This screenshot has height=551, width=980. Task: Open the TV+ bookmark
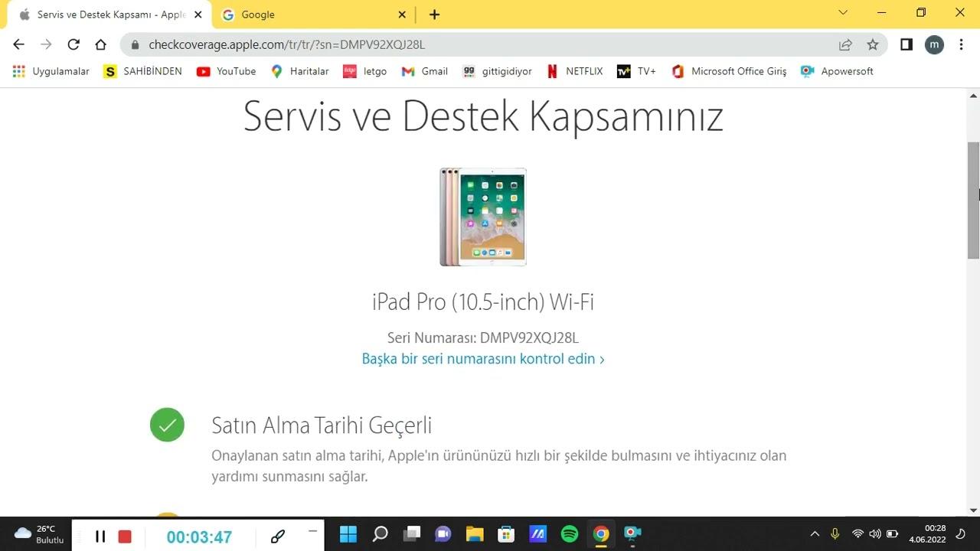tap(637, 71)
